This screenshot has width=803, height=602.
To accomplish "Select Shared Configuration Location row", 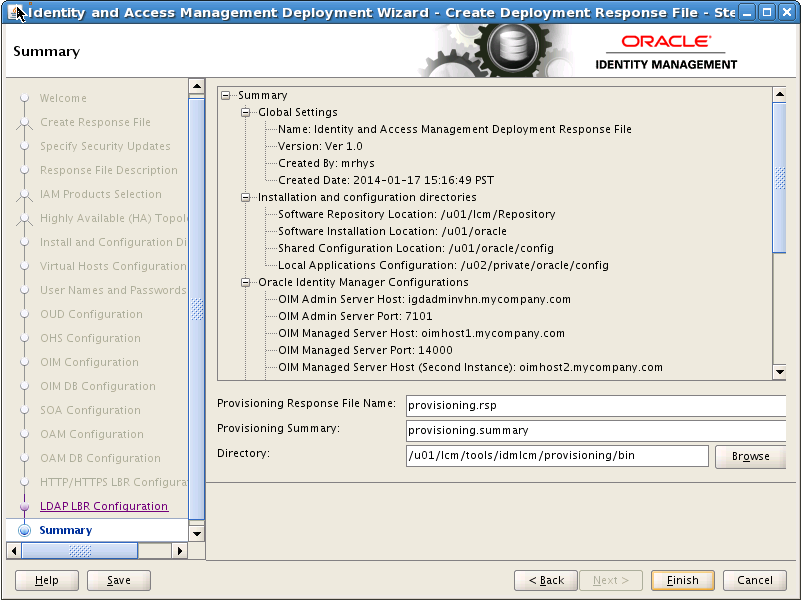I will point(416,248).
